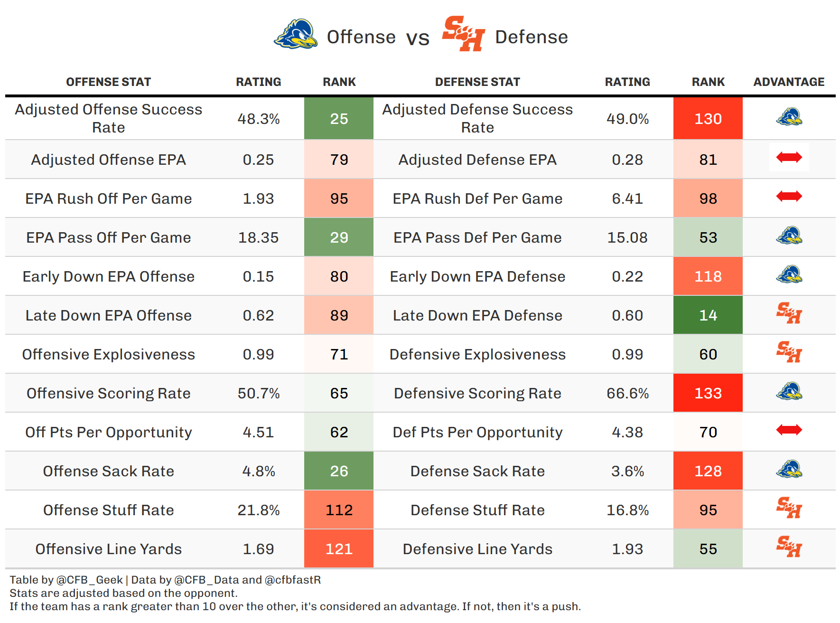Viewport: 840px width, 623px height.
Task: Click the Sam Houston logo in title
Action: coord(463,33)
